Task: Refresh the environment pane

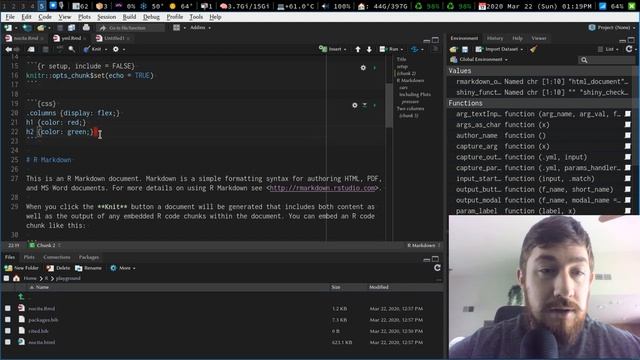Action: point(629,49)
